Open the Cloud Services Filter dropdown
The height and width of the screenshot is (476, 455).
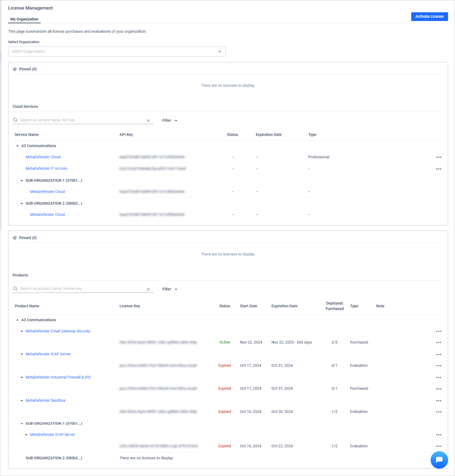[169, 120]
